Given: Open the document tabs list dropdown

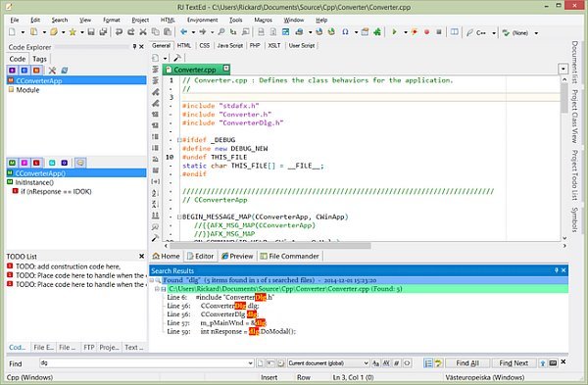Looking at the screenshot, I should [x=563, y=69].
